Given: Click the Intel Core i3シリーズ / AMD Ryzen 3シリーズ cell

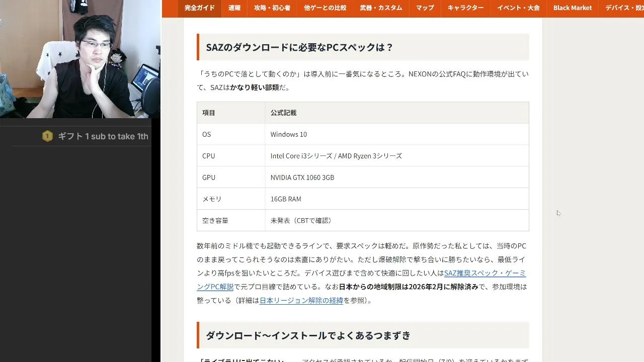Looking at the screenshot, I should tap(397, 156).
